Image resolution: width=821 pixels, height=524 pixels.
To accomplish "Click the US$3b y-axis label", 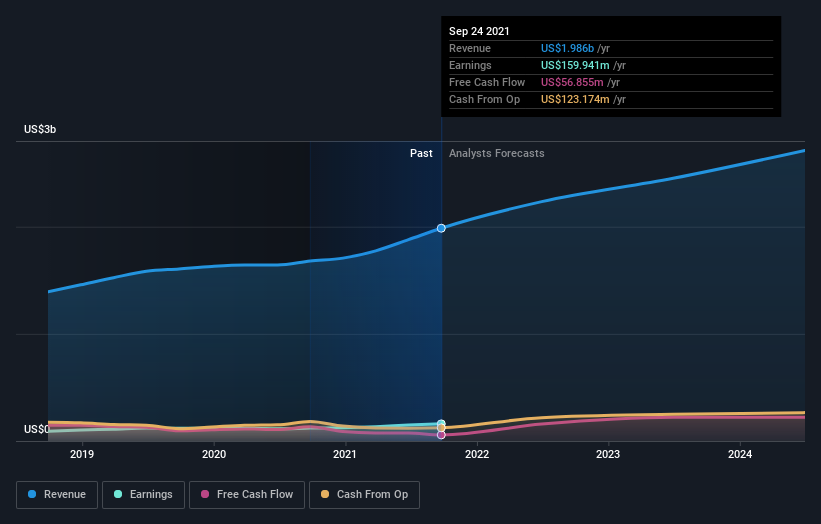I will pos(40,129).
